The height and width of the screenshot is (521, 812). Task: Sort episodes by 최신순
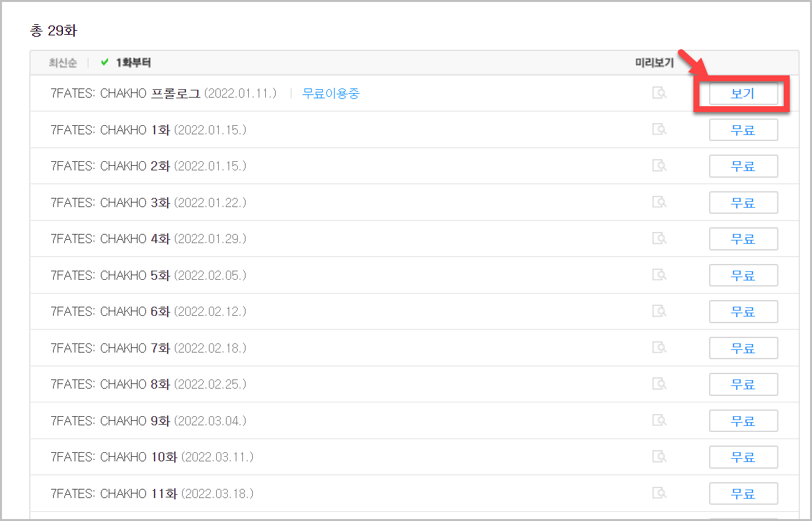click(63, 63)
